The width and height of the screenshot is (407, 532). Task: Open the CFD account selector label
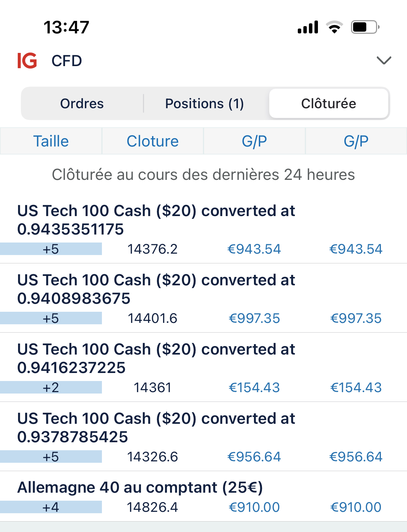pyautogui.click(x=67, y=61)
